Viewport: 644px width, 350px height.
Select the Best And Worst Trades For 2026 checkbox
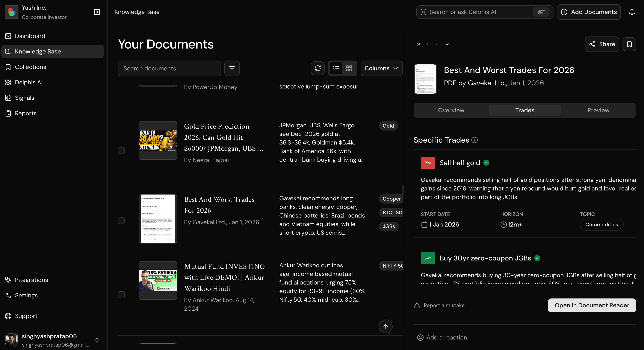click(x=121, y=221)
